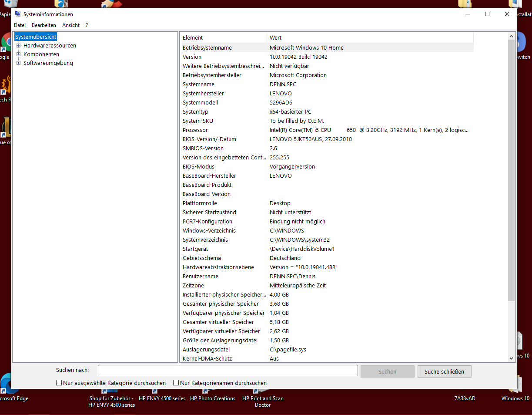Screen dimensions: 532x415
Task: Open the Bearbeiten menu
Action: pyautogui.click(x=44, y=25)
